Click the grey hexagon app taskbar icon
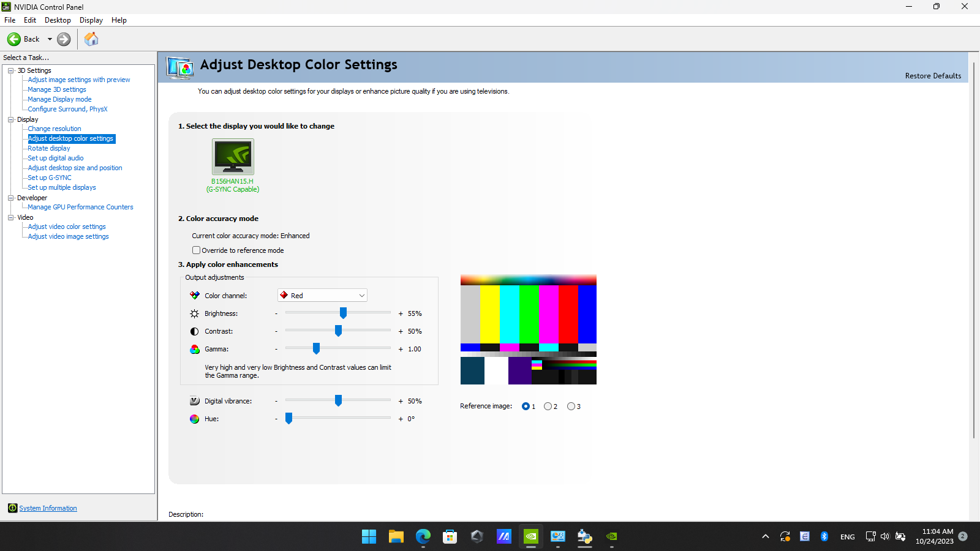Viewport: 980px width, 551px height. pyautogui.click(x=477, y=537)
